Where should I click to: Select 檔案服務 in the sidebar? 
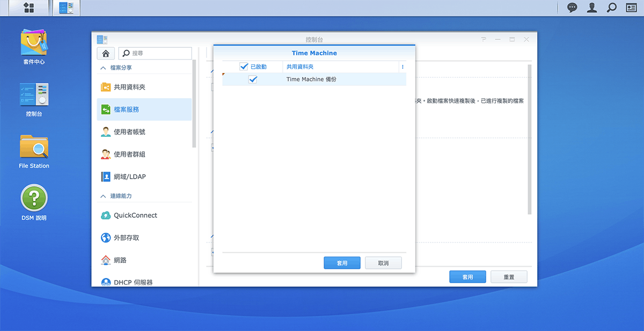point(144,109)
